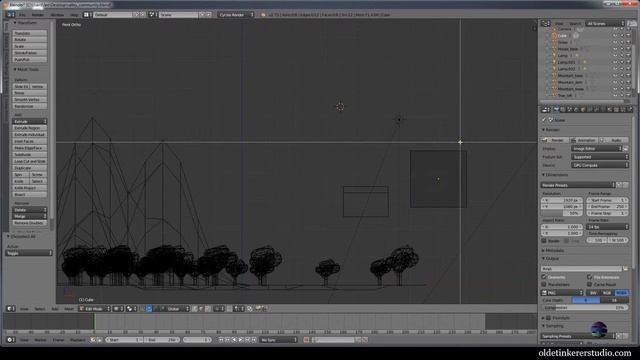Click the Resolution X field
640x360 pixels.
pos(562,200)
